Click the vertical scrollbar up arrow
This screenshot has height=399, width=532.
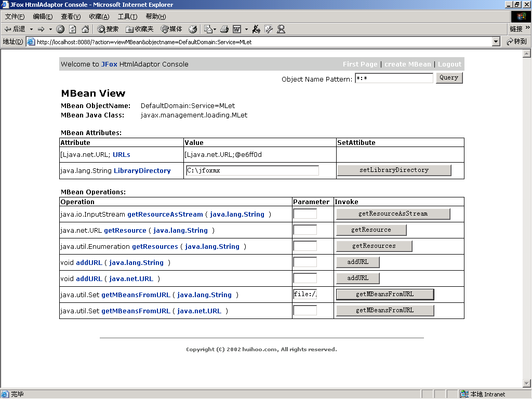point(526,54)
